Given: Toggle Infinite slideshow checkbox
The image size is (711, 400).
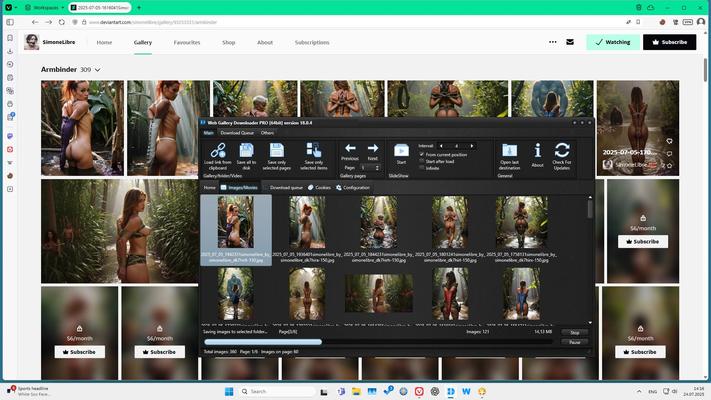Looking at the screenshot, I should [422, 168].
